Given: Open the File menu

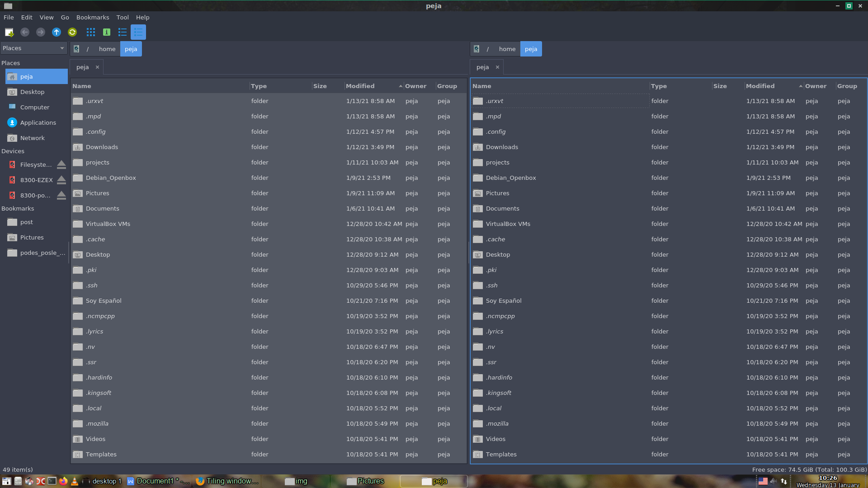Looking at the screenshot, I should (x=8, y=17).
